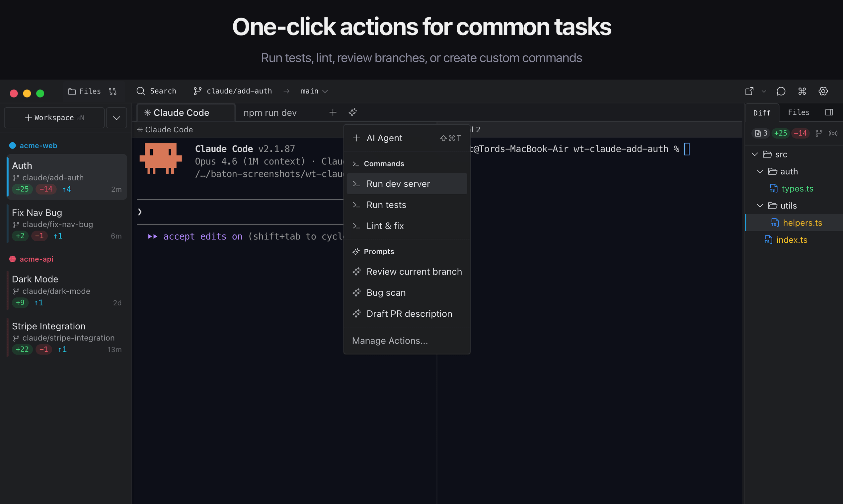This screenshot has height=504, width=843.
Task: Open the chat bubble icon in the top bar
Action: (x=781, y=92)
